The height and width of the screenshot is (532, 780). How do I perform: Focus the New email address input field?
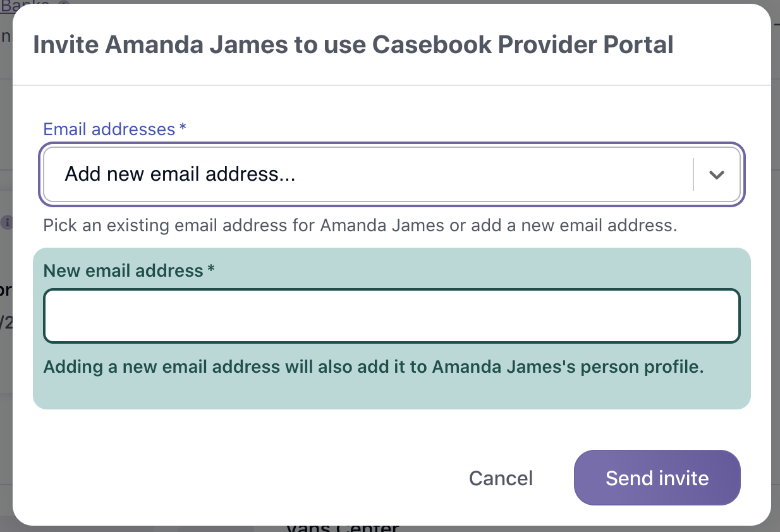click(x=391, y=316)
